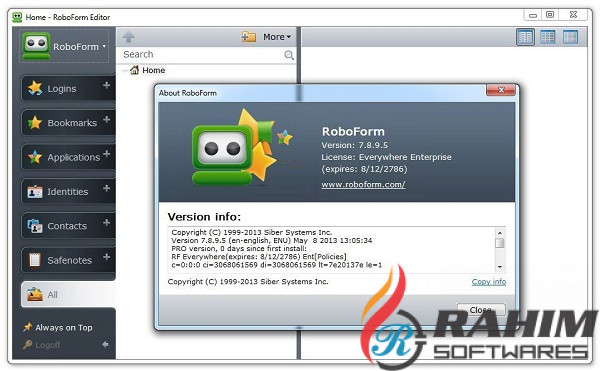Click 'PRO version, 0 days since first install' line
The width and height of the screenshot is (600, 371).
(x=239, y=249)
